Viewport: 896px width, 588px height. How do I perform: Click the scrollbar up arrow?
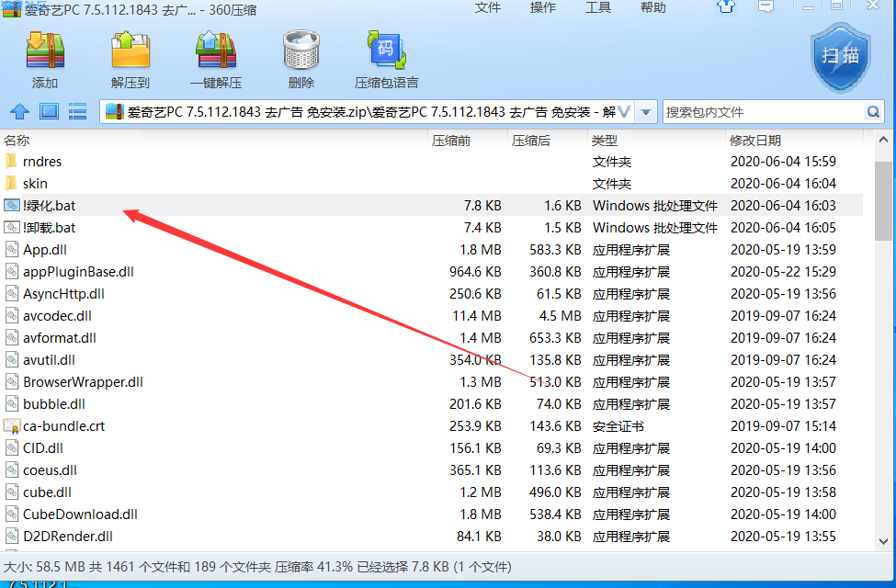point(883,140)
